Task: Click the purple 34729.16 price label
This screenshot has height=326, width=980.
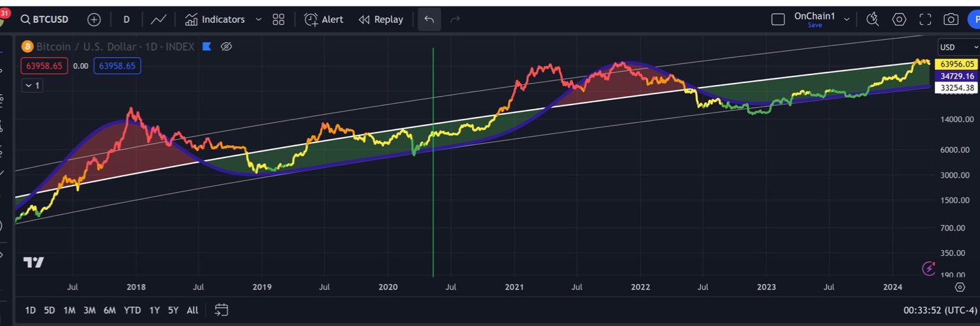Action: (x=955, y=76)
